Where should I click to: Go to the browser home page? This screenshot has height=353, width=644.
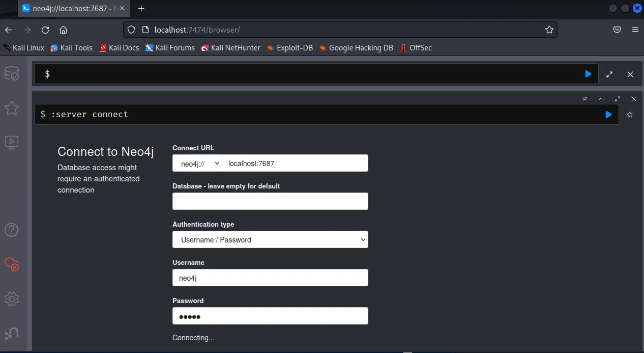pyautogui.click(x=63, y=30)
